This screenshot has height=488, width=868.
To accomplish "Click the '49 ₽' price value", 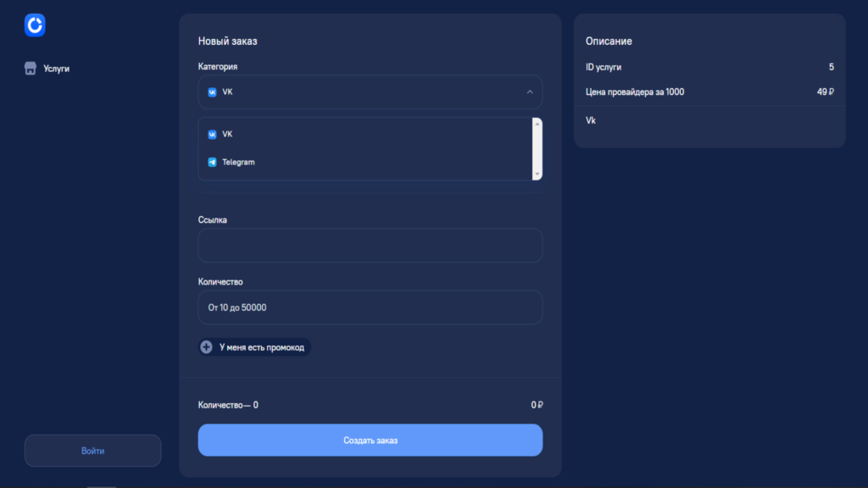I will (826, 91).
